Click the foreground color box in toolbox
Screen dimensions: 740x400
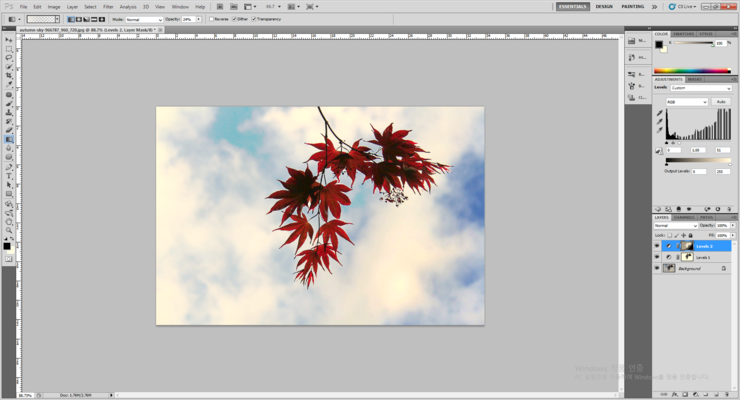7,245
